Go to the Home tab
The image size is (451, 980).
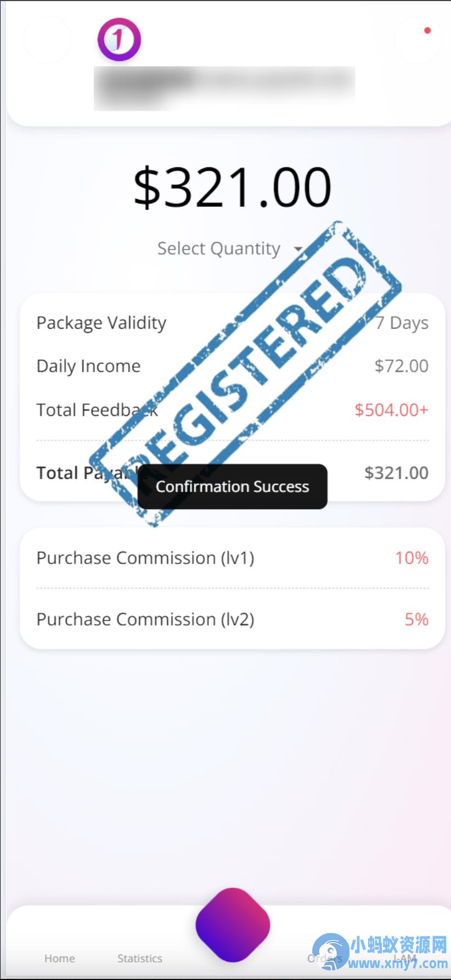pos(59,958)
